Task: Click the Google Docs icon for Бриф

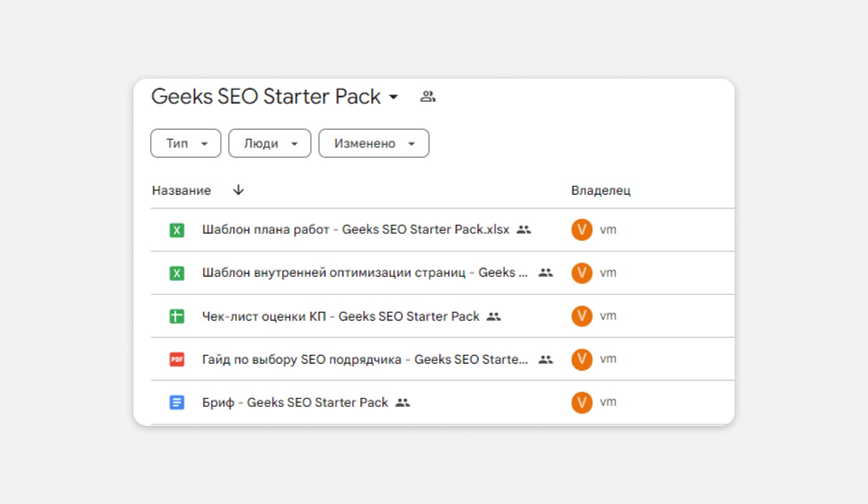Action: pos(177,403)
